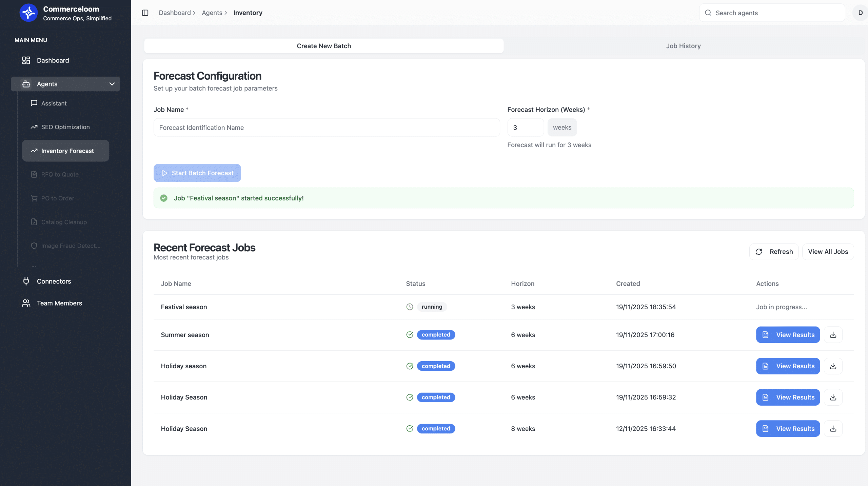Image resolution: width=868 pixels, height=486 pixels.
Task: Click the Commerceloom logo icon
Action: tap(28, 13)
